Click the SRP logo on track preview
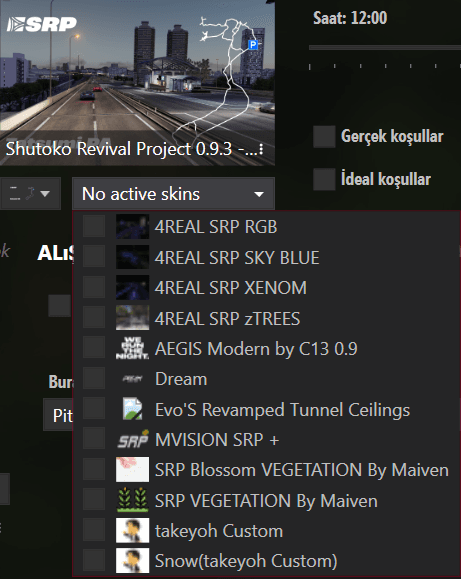The image size is (461, 579). 41,24
